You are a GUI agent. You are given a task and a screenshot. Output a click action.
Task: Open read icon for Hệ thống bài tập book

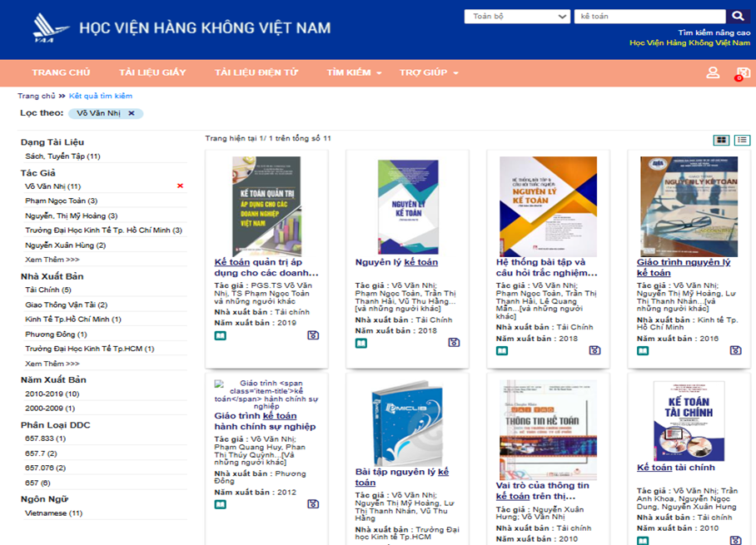[502, 351]
